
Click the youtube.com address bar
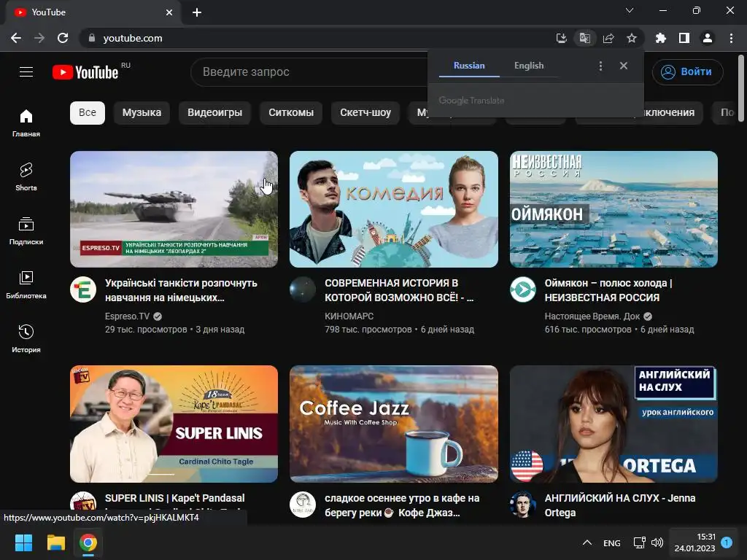coord(314,38)
